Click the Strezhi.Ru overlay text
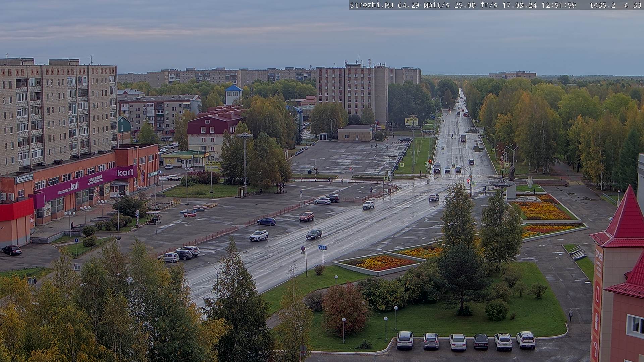The width and height of the screenshot is (644, 362). 372,5
